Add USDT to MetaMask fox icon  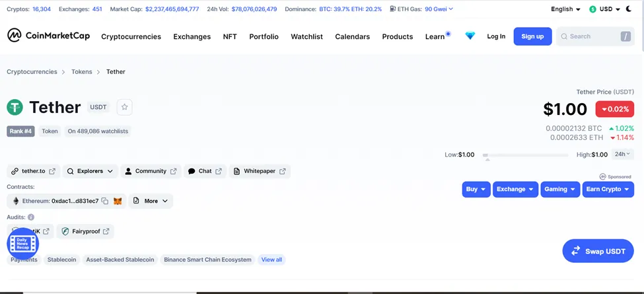(x=118, y=202)
